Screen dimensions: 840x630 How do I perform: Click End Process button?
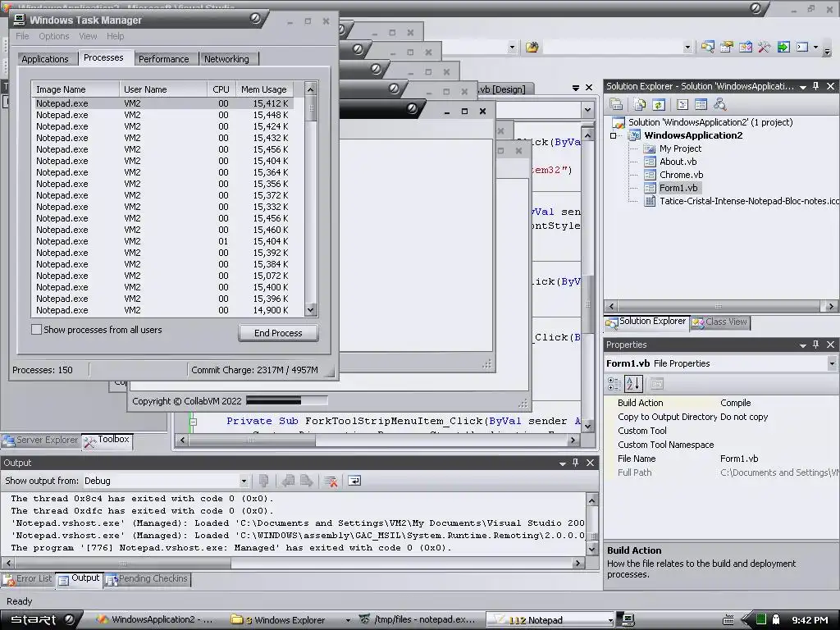point(278,333)
